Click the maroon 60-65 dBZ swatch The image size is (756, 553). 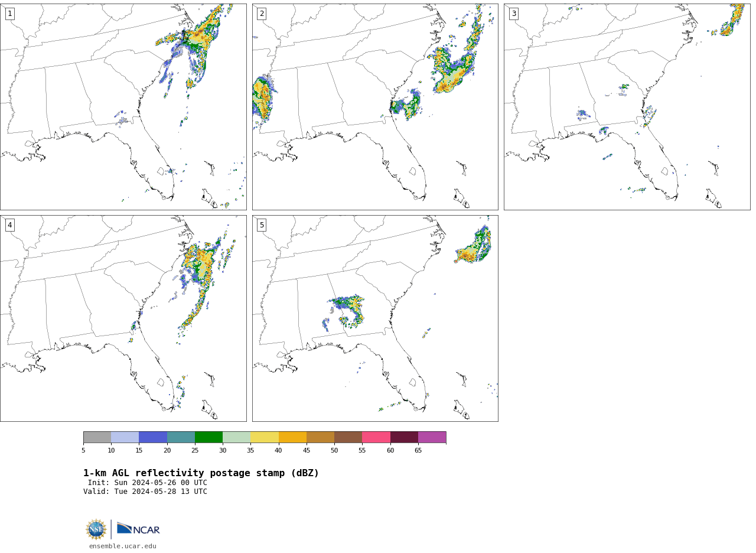click(x=404, y=437)
